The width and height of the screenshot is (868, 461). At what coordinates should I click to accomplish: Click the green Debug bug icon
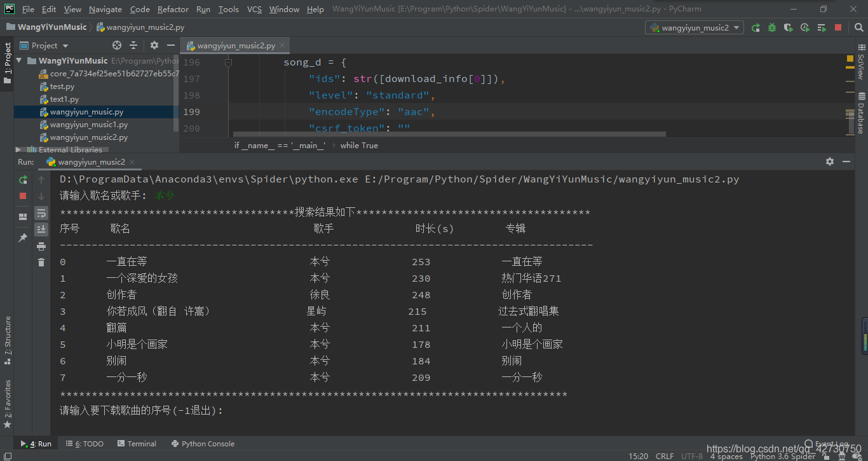click(x=772, y=27)
